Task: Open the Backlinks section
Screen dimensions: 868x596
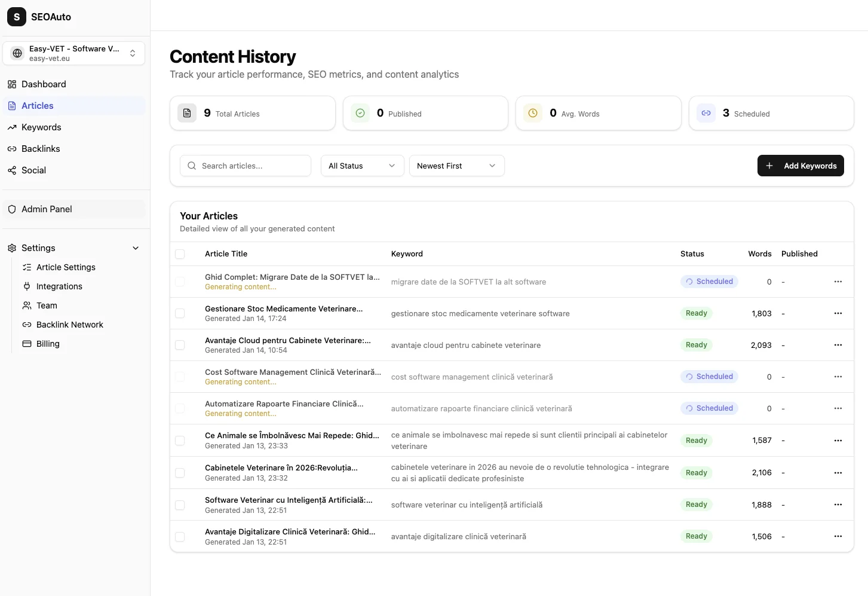Action: tap(40, 148)
